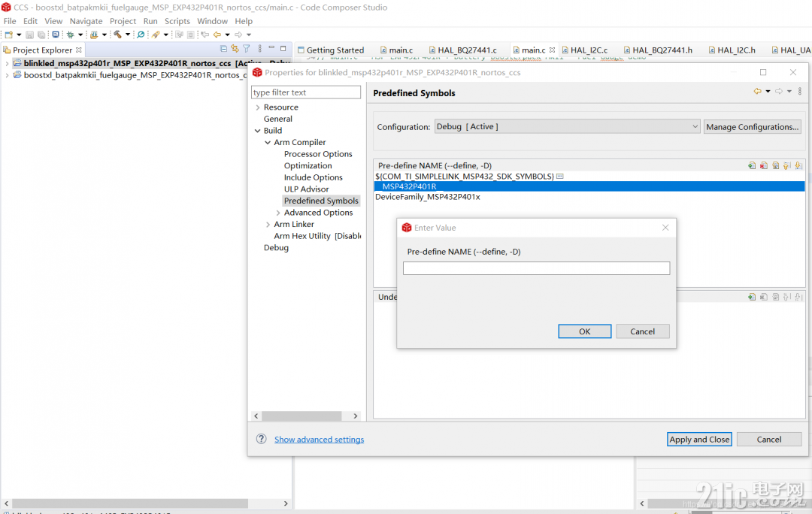This screenshot has width=812, height=514.
Task: Click the help question mark icon
Action: [262, 439]
